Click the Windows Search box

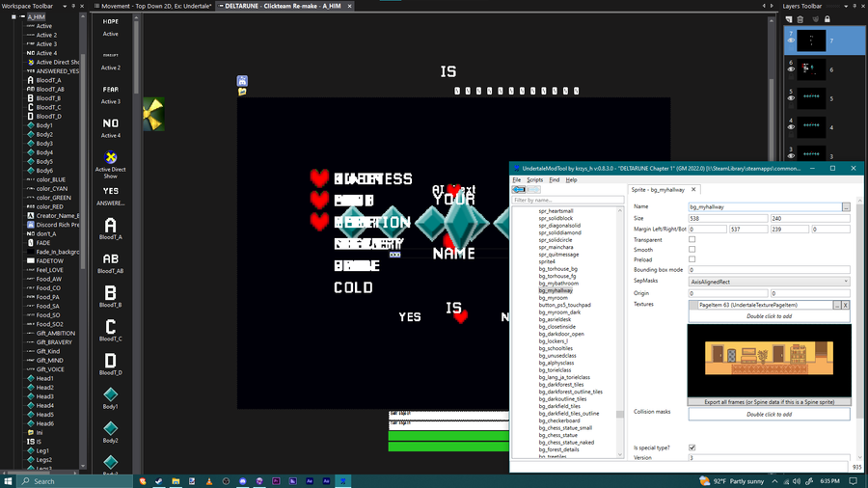tap(74, 481)
